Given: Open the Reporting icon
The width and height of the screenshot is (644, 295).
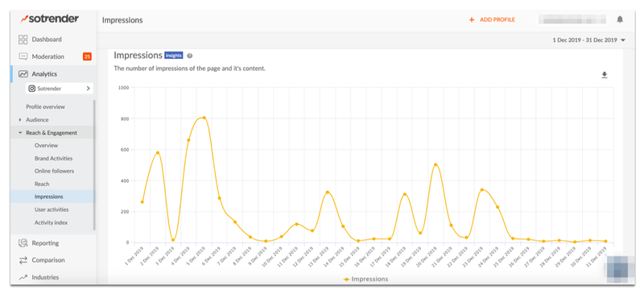Looking at the screenshot, I should coord(23,243).
